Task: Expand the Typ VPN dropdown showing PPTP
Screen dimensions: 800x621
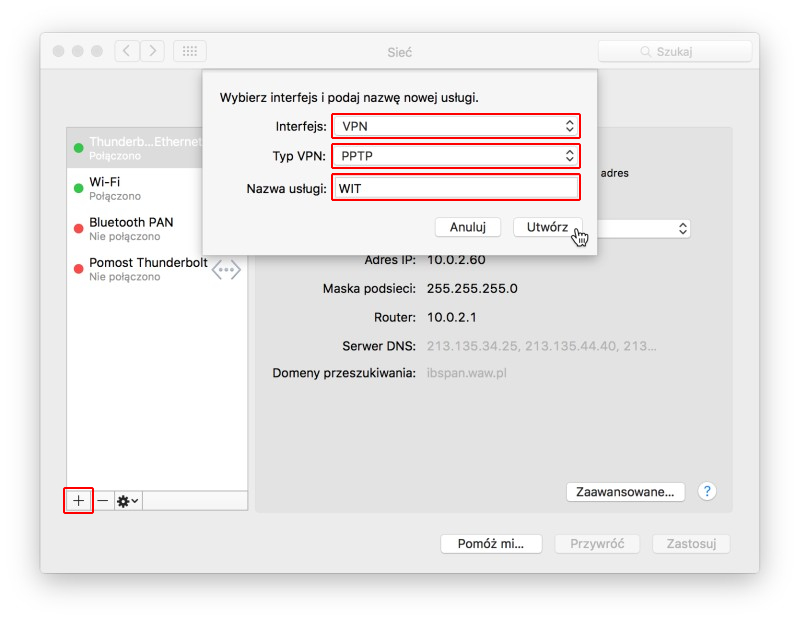Action: pos(456,156)
